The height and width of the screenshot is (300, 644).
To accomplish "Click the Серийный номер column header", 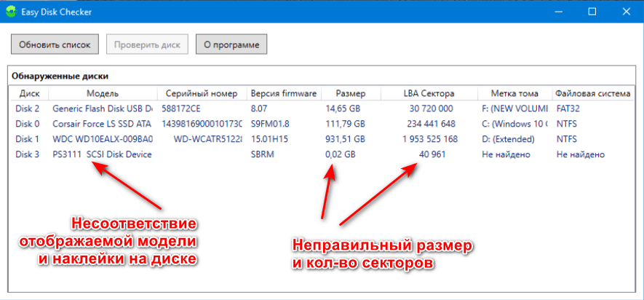I will click(x=202, y=94).
